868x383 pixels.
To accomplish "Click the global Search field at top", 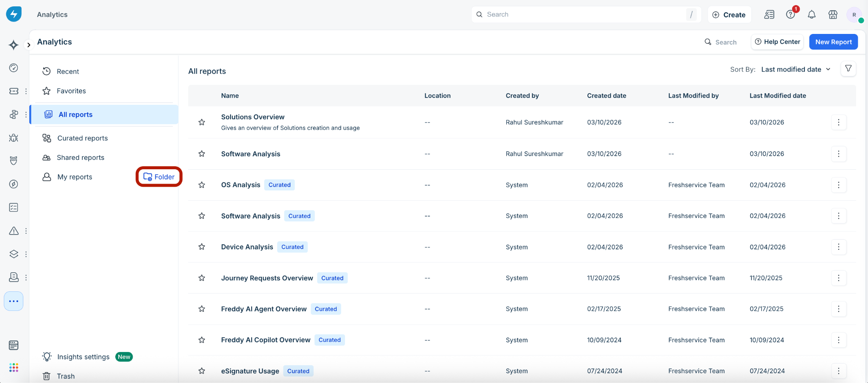I will [x=586, y=14].
